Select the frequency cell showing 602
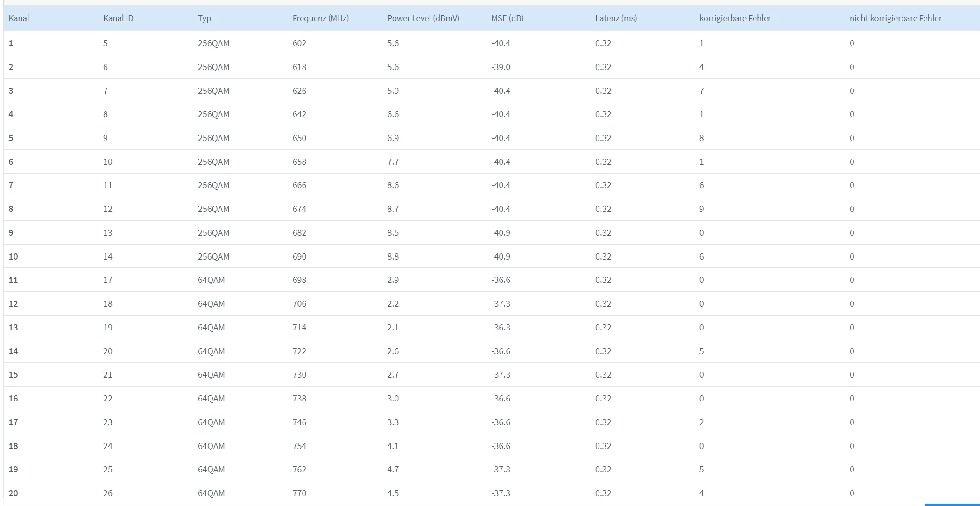 (299, 43)
